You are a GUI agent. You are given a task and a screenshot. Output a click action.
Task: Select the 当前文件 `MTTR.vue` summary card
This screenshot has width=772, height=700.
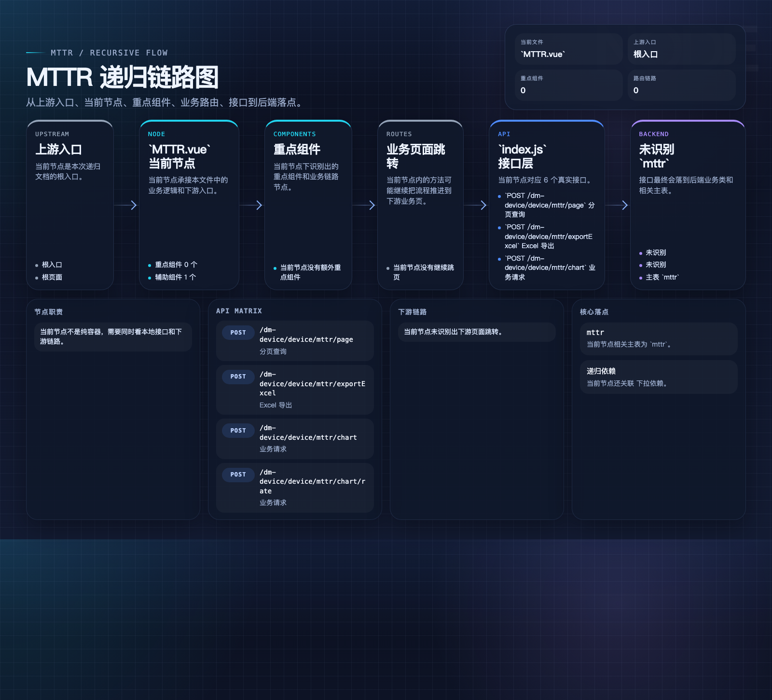(x=569, y=49)
